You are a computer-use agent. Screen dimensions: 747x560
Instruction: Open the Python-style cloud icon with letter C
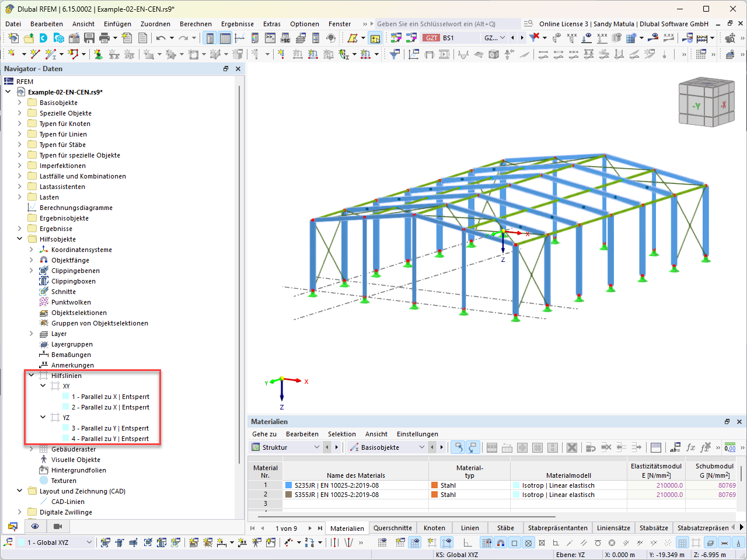pos(44,38)
